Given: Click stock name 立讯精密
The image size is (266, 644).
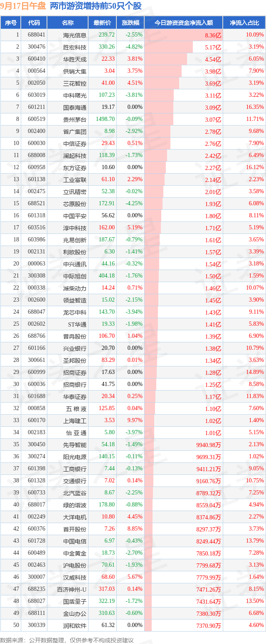Looking at the screenshot, I should [x=75, y=192].
